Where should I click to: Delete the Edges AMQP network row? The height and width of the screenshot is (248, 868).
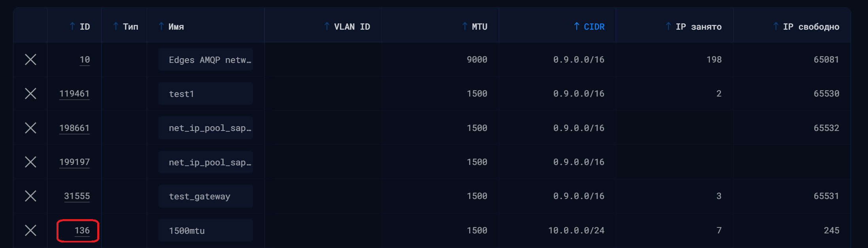tap(30, 59)
